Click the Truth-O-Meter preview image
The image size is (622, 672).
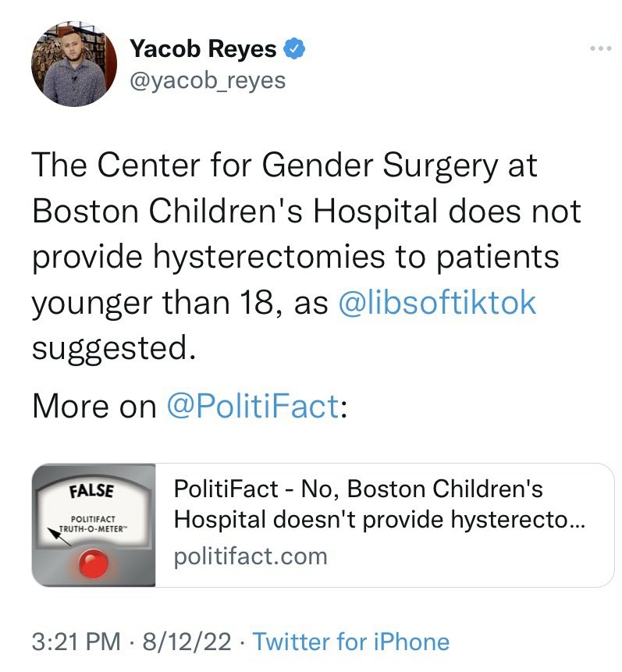94,525
